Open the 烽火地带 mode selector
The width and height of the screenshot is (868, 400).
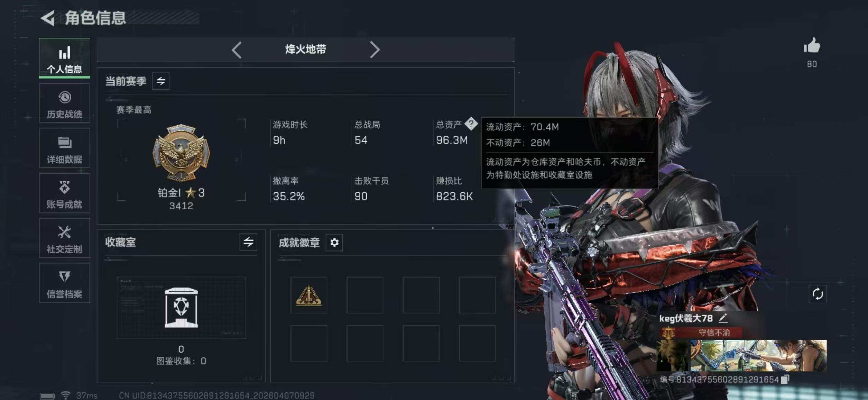pos(305,49)
